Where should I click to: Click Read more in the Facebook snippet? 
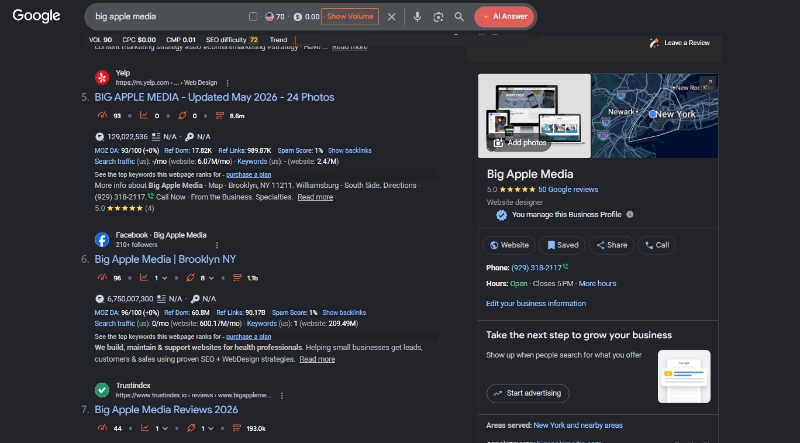(x=317, y=359)
